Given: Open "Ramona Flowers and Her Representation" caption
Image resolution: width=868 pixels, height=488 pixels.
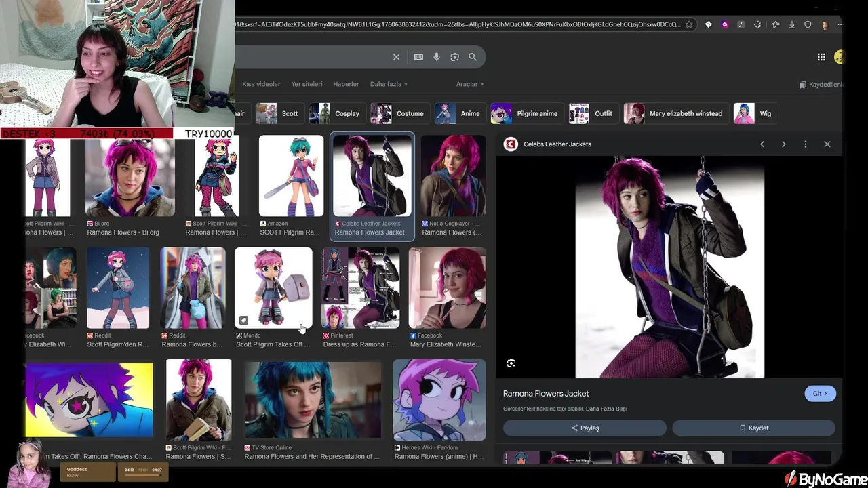Looking at the screenshot, I should coord(312,457).
